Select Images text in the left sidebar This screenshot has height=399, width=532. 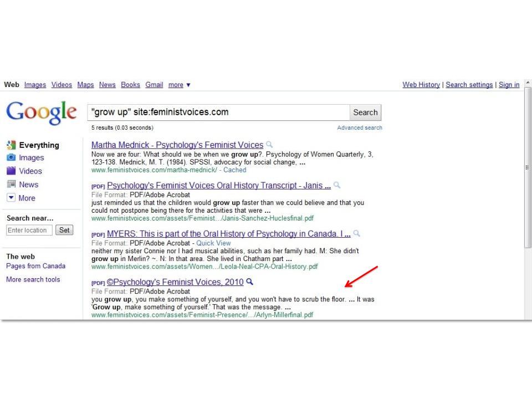[x=32, y=157]
